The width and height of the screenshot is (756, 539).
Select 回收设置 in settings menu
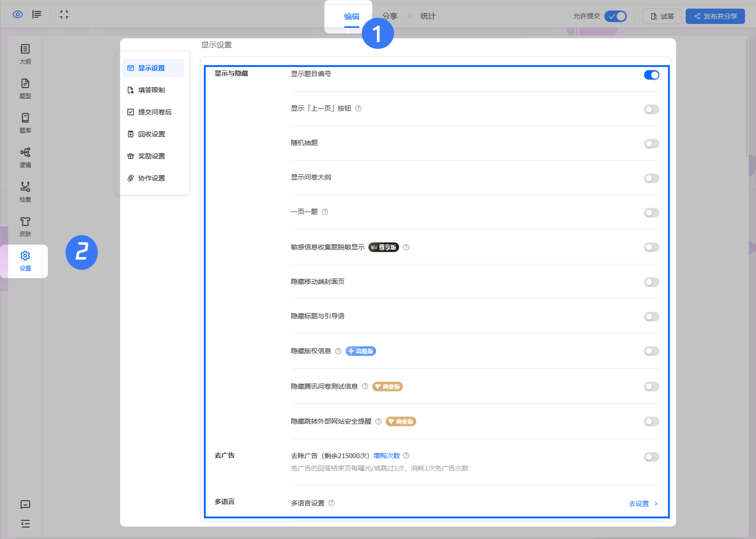153,134
